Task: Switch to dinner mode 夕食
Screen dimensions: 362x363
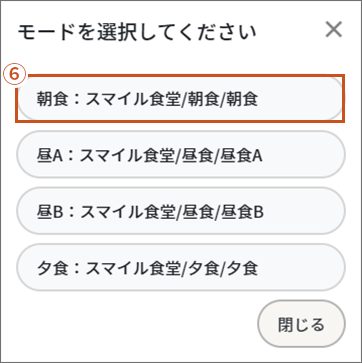Action: tap(181, 267)
